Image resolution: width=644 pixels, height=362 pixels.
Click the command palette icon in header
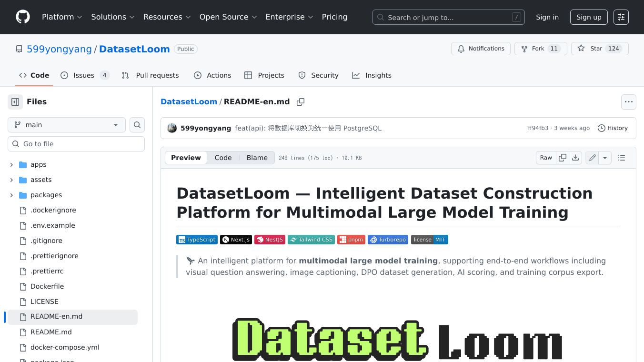621,17
